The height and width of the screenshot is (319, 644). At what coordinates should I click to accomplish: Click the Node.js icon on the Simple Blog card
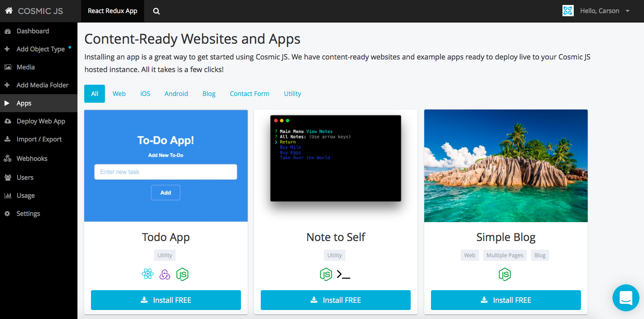pos(505,274)
